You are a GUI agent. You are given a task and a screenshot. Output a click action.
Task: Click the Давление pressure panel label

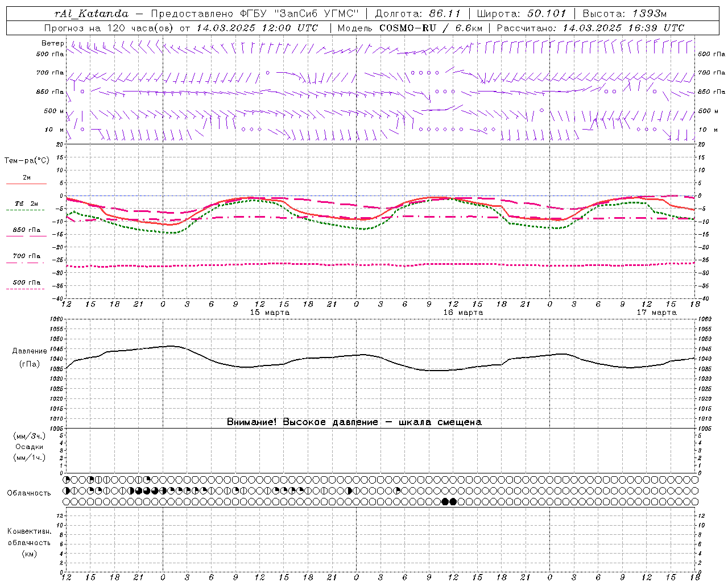tap(30, 351)
